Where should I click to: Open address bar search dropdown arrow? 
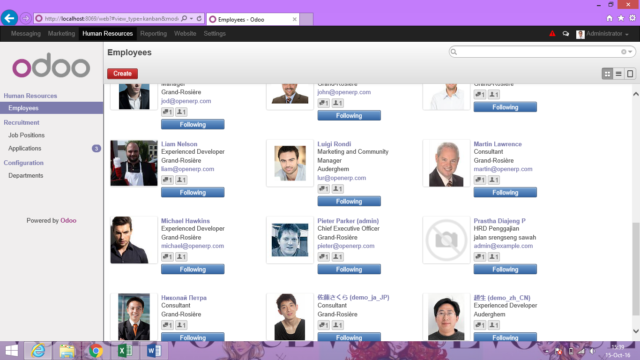click(x=191, y=18)
